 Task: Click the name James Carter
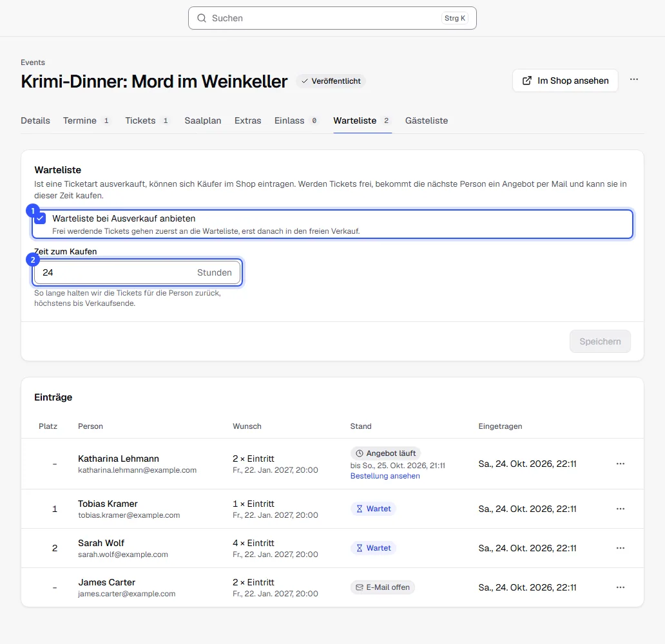(106, 583)
